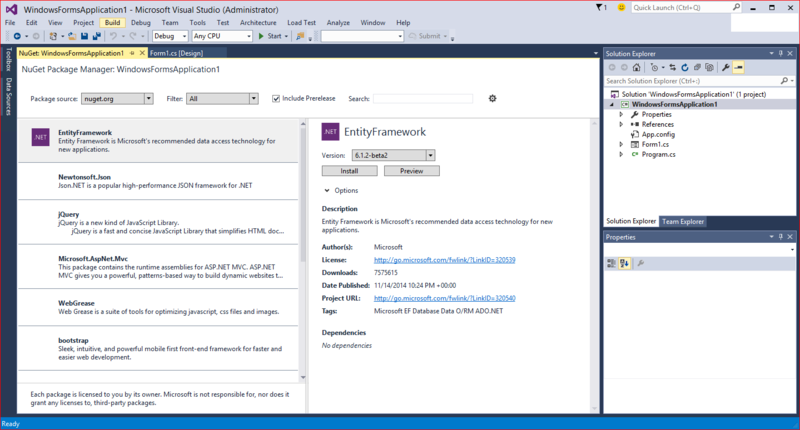Image resolution: width=800 pixels, height=430 pixels.
Task: Open the Project menu
Action: click(83, 22)
